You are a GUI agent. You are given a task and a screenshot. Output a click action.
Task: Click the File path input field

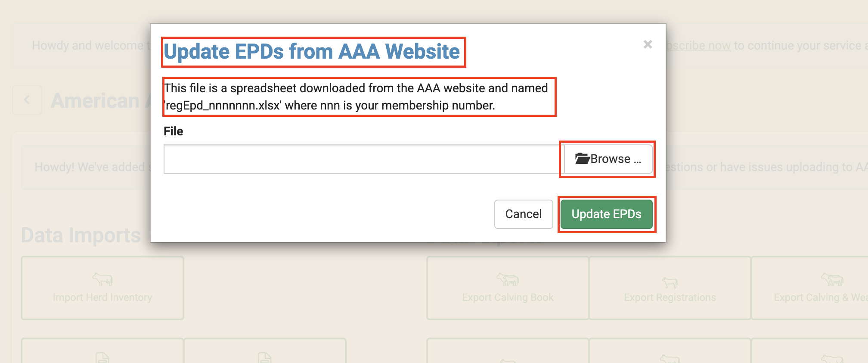(x=364, y=159)
